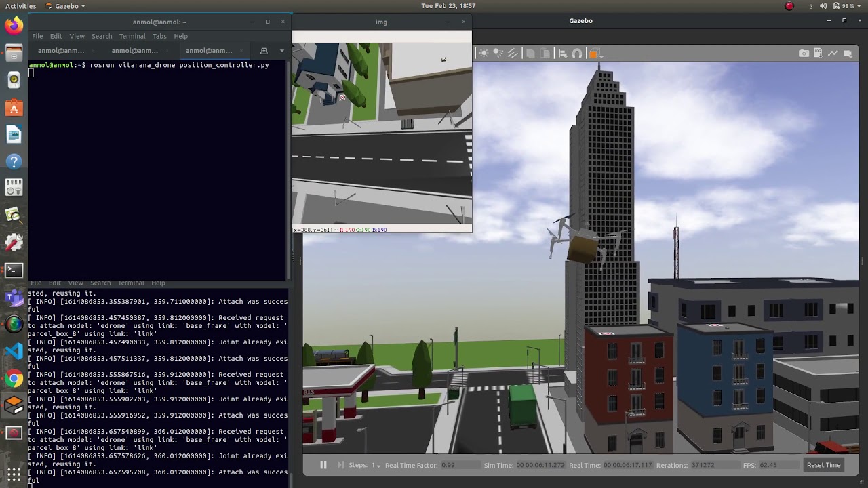Click the rosrun vitarana_drone command text
Viewport: 868px width, 488px height.
[x=179, y=65]
